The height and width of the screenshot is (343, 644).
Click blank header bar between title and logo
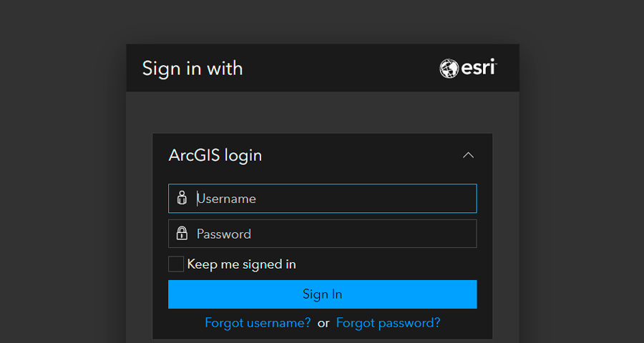coord(341,68)
